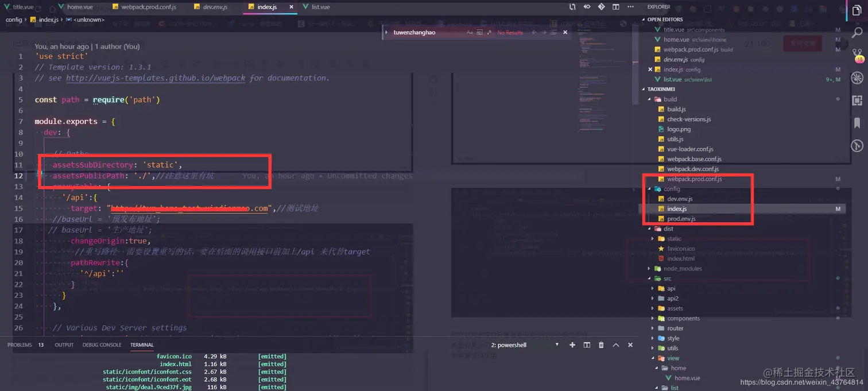Viewport: 868px width, 391px height.
Task: Switch to the home.vue tab
Action: pos(80,7)
